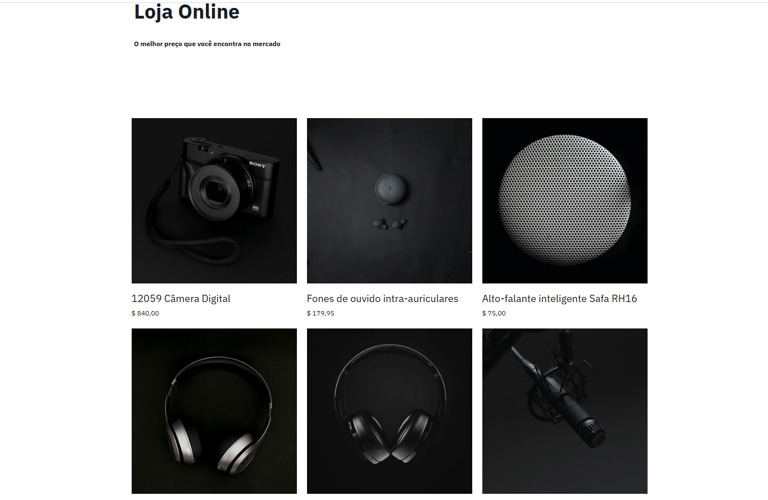This screenshot has height=500, width=768.
Task: Open the black folded headphones image
Action: coord(389,411)
